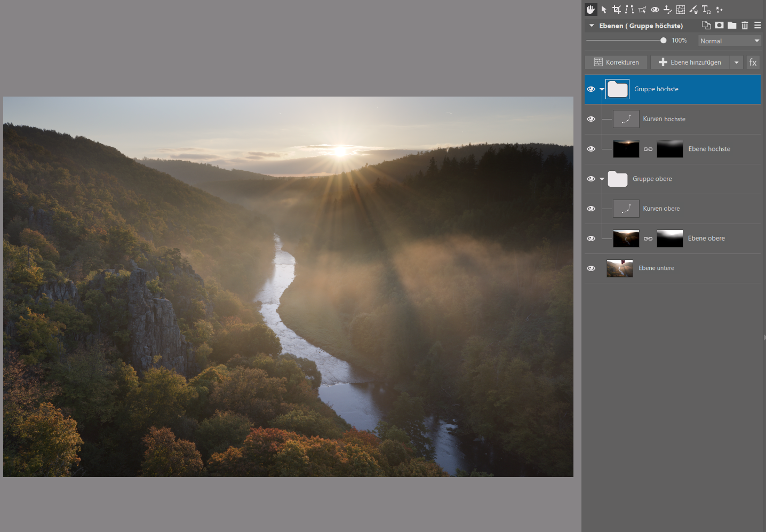Open the Korrekturen adjustments
Screen dimensions: 766x532
pos(616,62)
